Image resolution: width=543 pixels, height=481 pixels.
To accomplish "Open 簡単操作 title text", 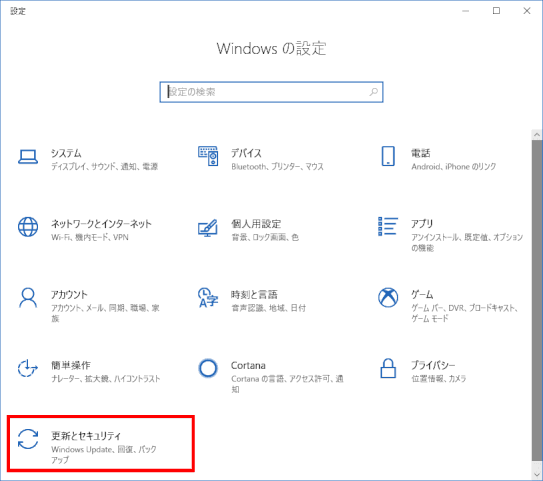I will pyautogui.click(x=71, y=365).
